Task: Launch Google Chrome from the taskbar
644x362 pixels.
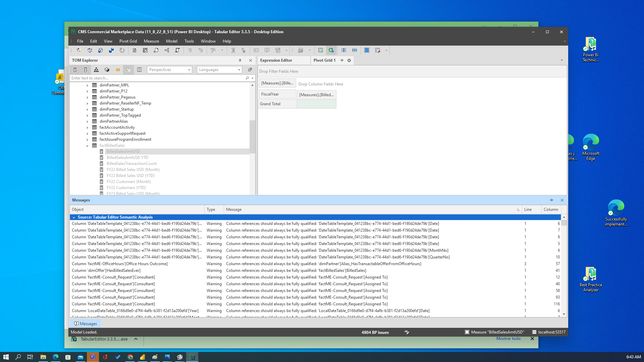Action: tap(130, 357)
